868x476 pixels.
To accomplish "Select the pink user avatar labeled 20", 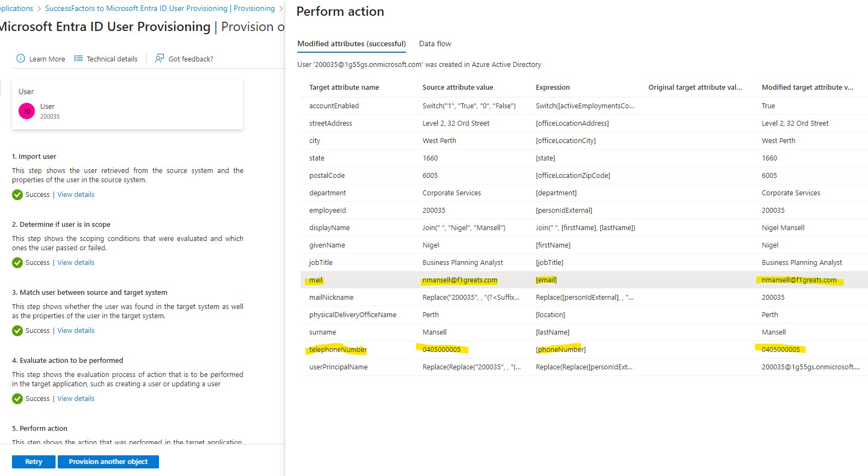I will [26, 110].
